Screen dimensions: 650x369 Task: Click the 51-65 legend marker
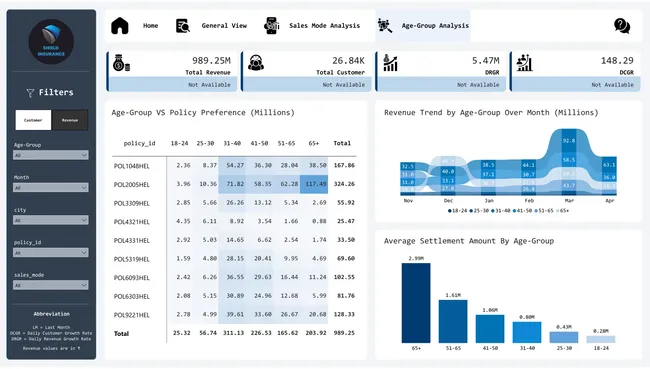pos(536,211)
